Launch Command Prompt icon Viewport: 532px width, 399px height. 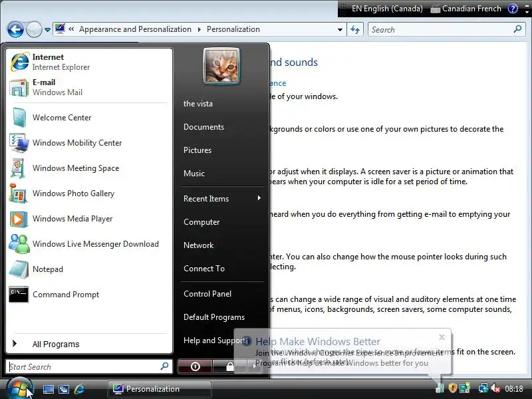pos(19,295)
